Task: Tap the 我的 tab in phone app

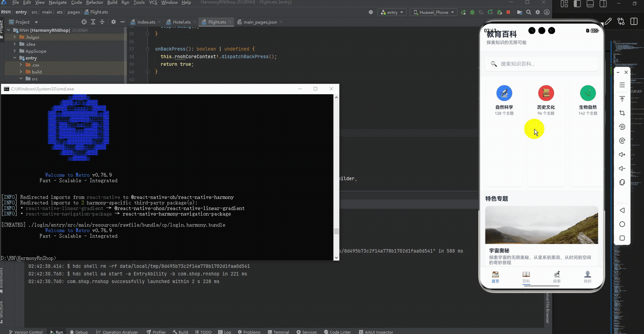Action: (x=587, y=277)
